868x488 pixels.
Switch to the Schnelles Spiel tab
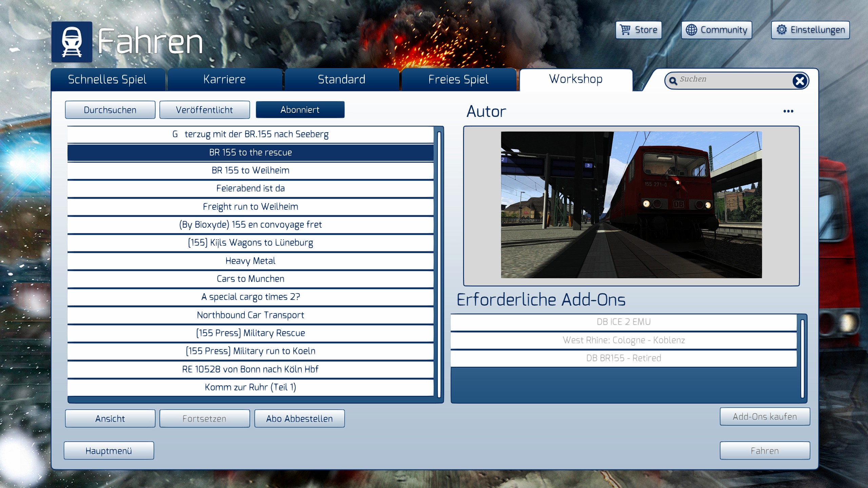point(107,79)
